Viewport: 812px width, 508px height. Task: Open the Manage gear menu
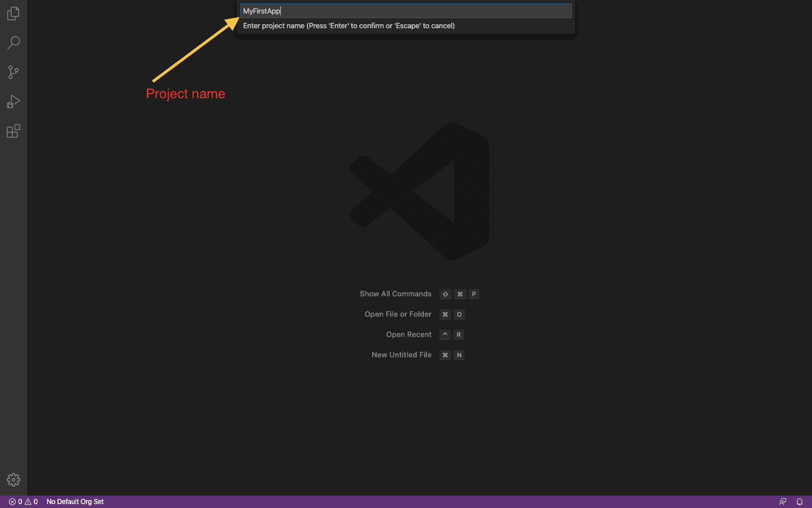[x=14, y=479]
